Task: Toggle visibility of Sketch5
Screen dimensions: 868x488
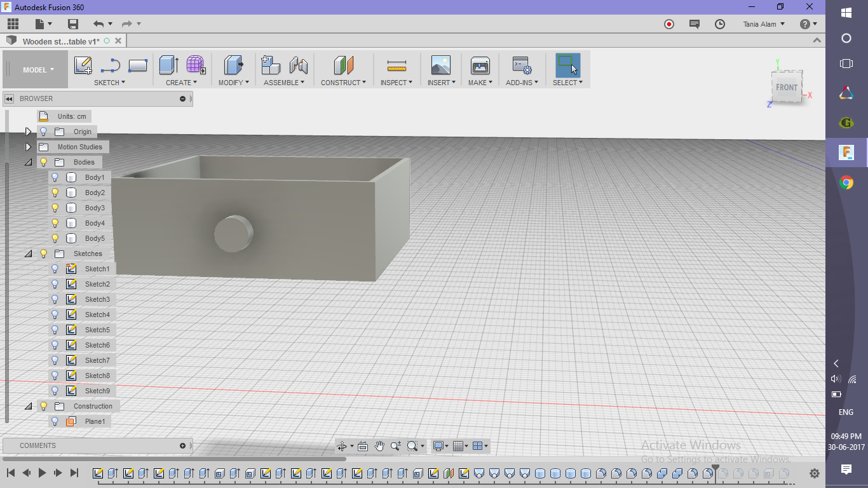Action: [x=55, y=330]
